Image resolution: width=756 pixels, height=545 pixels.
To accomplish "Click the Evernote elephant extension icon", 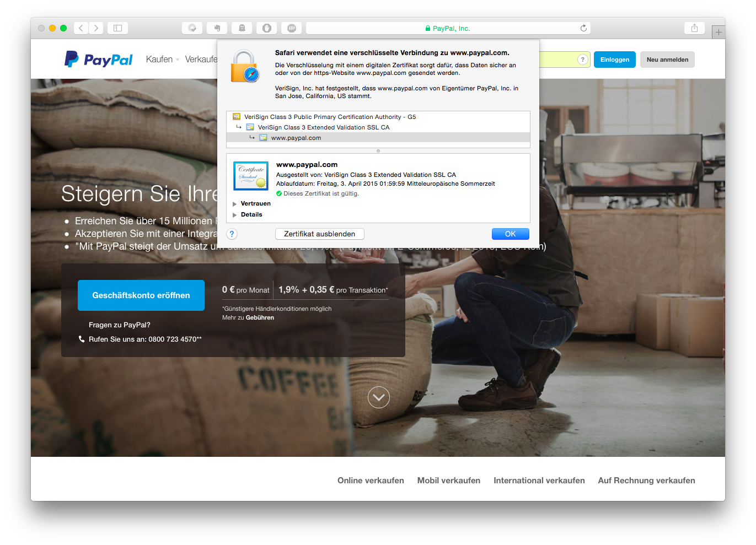I will [x=217, y=28].
